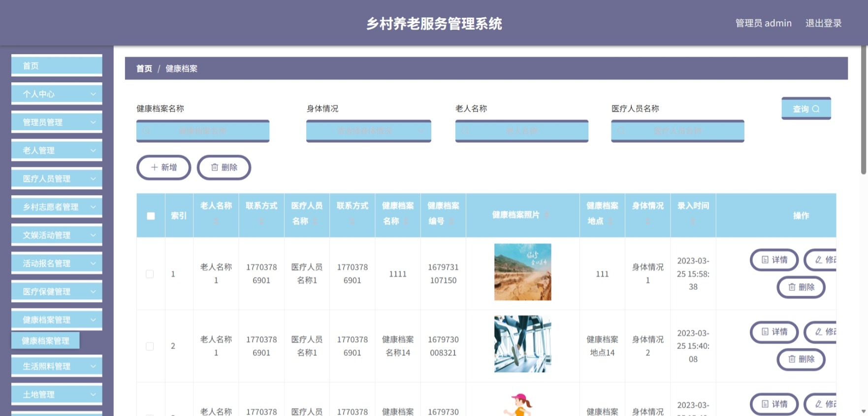Click the 索引 column header

(179, 215)
